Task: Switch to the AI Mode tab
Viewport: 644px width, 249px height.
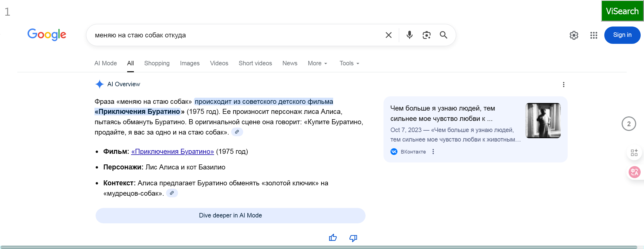Action: pos(105,63)
